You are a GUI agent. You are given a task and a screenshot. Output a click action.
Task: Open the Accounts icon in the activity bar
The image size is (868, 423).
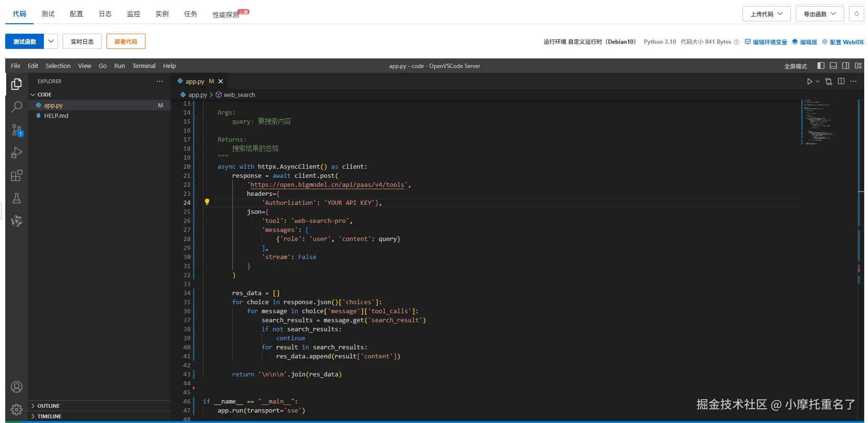17,387
